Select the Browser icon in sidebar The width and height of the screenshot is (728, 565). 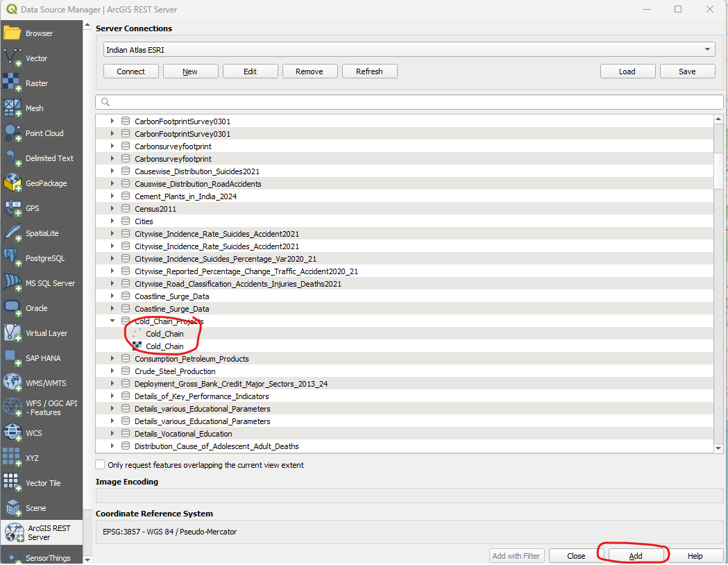tap(12, 33)
